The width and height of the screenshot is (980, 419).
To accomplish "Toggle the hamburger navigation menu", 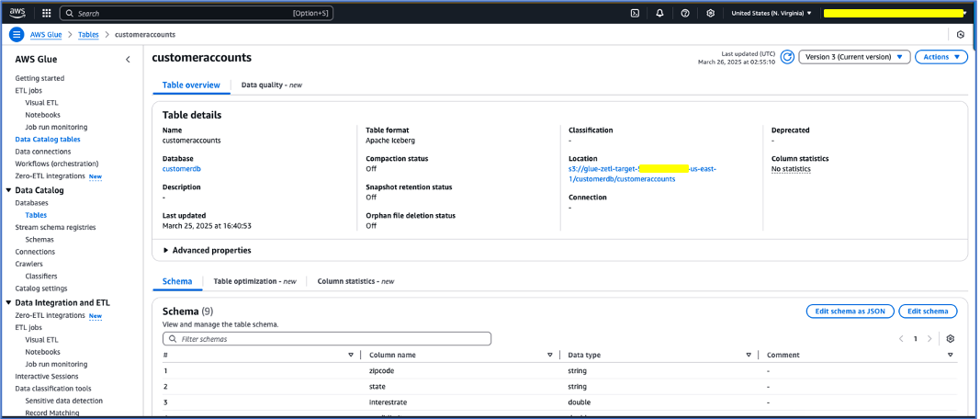I will (17, 34).
